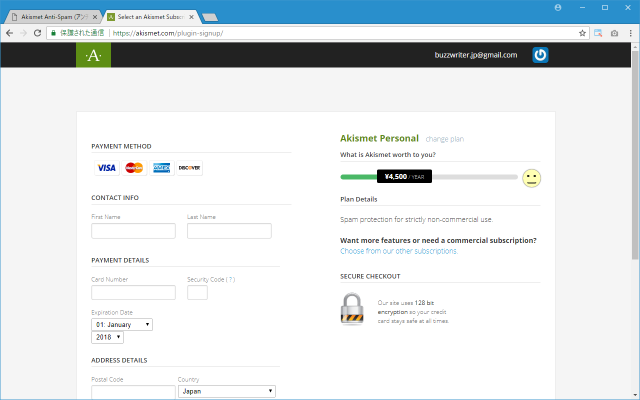
Task: Focus the Security Code field
Action: 198,293
